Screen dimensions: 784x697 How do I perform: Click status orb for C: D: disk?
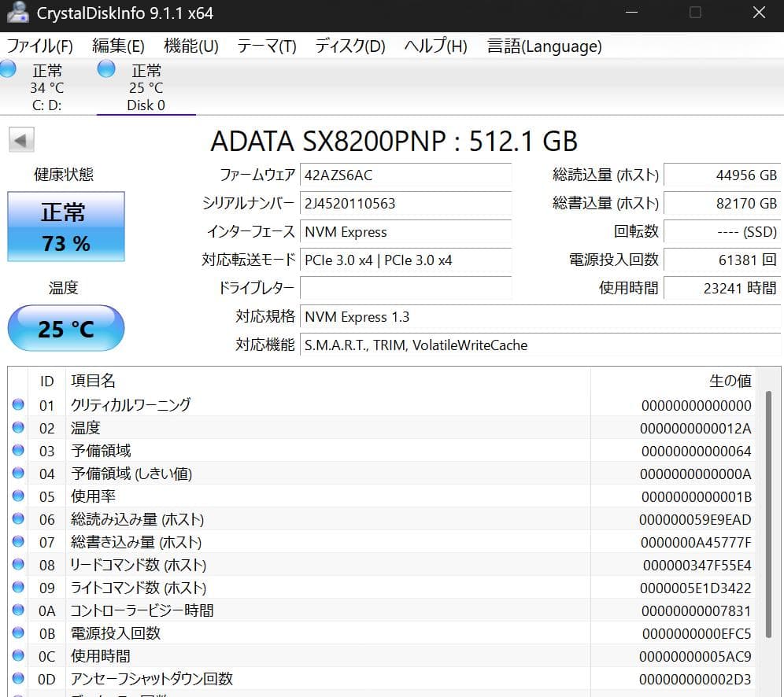click(8, 69)
